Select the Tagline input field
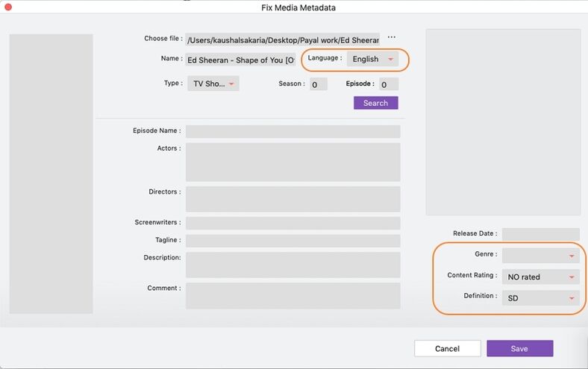 click(293, 241)
